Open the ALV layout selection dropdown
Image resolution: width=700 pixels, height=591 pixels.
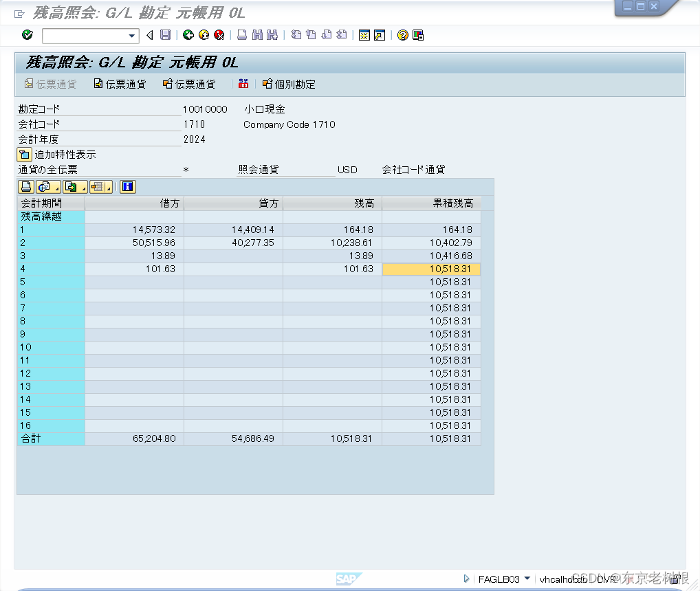101,187
